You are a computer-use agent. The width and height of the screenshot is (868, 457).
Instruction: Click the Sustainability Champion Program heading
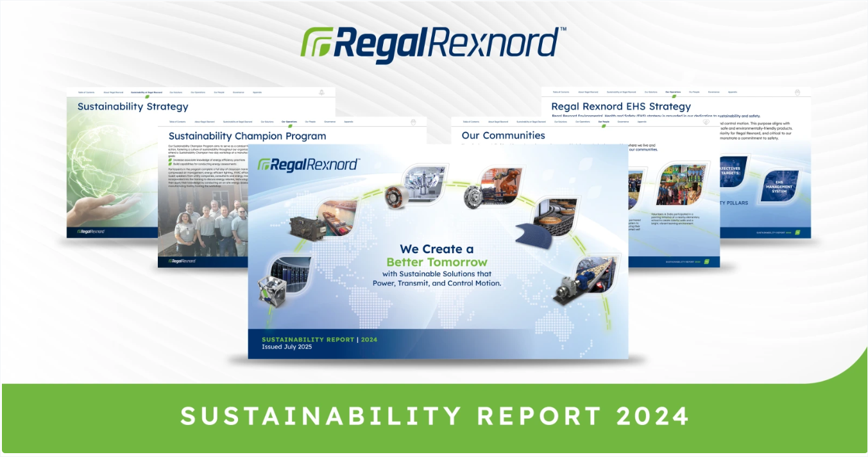[247, 136]
